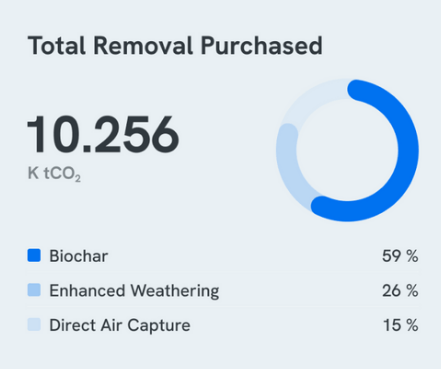
Task: Click divider line beneath Enhanced Weathering row
Action: (x=223, y=306)
